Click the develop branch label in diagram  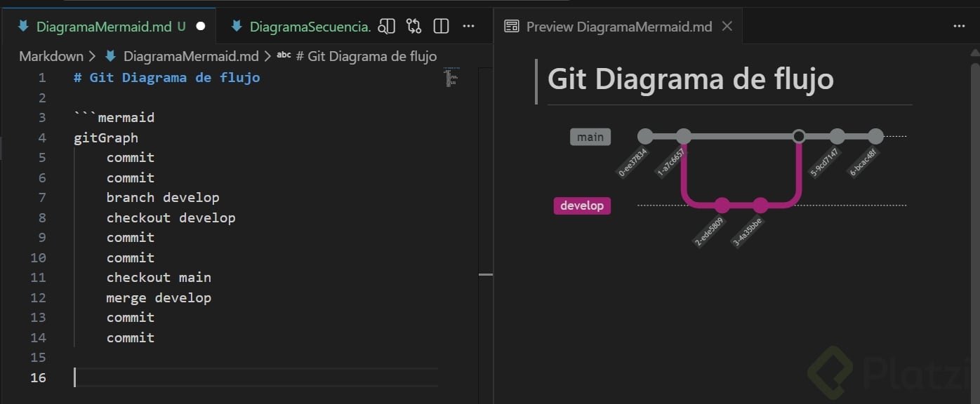[x=582, y=206]
